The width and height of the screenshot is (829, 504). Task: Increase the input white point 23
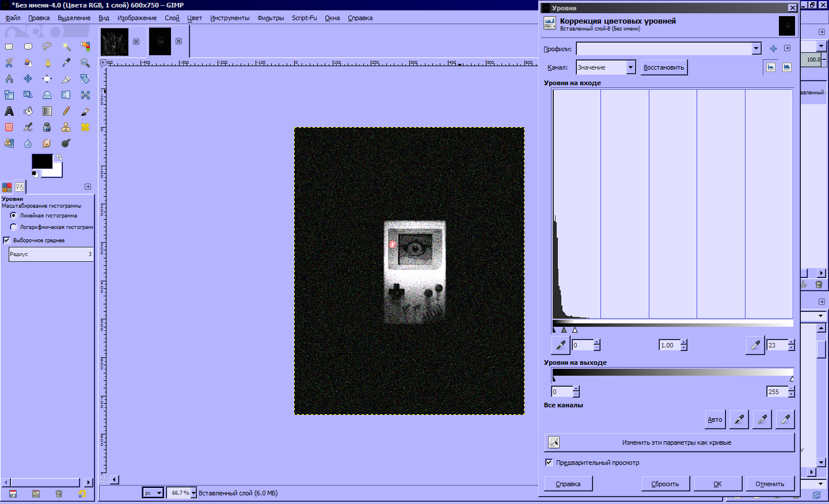point(792,343)
